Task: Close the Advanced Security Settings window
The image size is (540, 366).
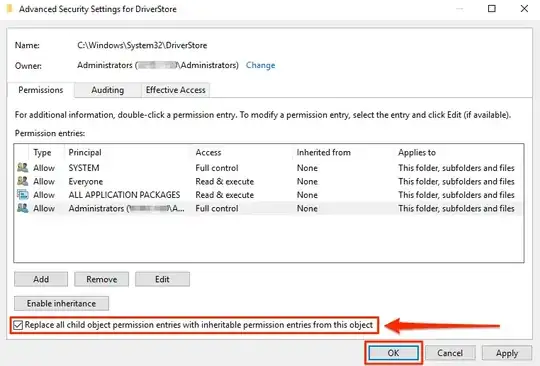Action: click(524, 8)
